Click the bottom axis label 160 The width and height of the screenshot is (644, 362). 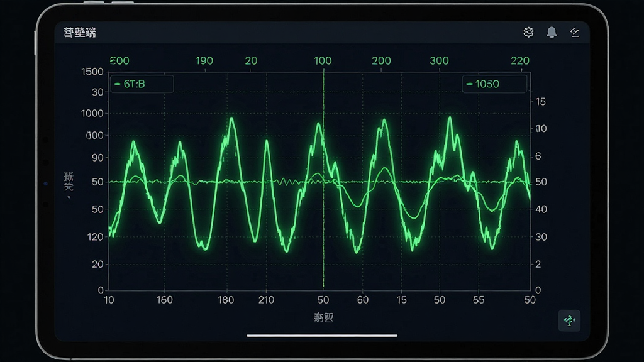point(164,300)
